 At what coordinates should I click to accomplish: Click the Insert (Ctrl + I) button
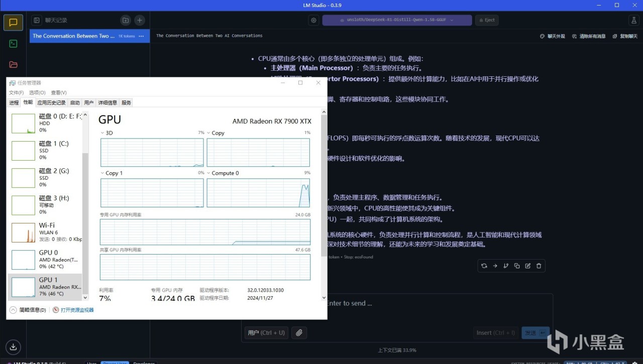[x=496, y=332]
